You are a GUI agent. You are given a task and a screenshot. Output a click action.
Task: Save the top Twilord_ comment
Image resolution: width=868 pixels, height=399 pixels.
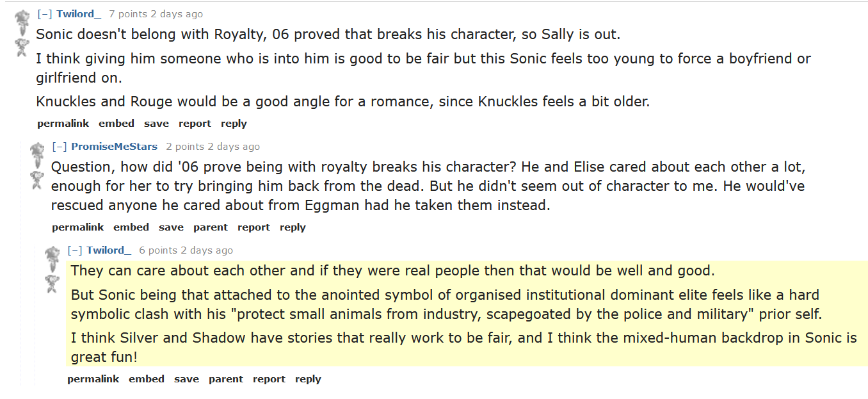tap(156, 124)
